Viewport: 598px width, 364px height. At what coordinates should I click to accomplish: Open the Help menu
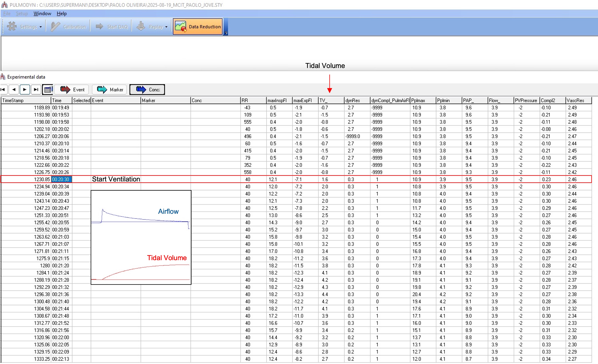(62, 14)
